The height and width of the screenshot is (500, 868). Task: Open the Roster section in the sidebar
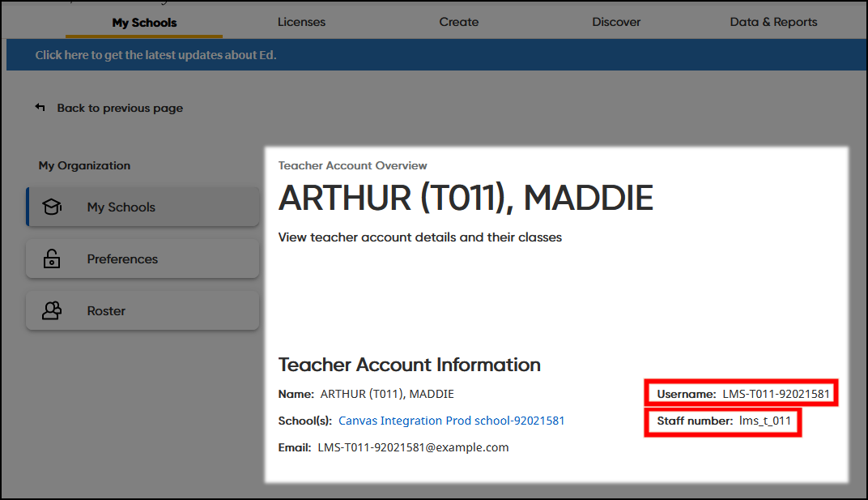tap(107, 310)
